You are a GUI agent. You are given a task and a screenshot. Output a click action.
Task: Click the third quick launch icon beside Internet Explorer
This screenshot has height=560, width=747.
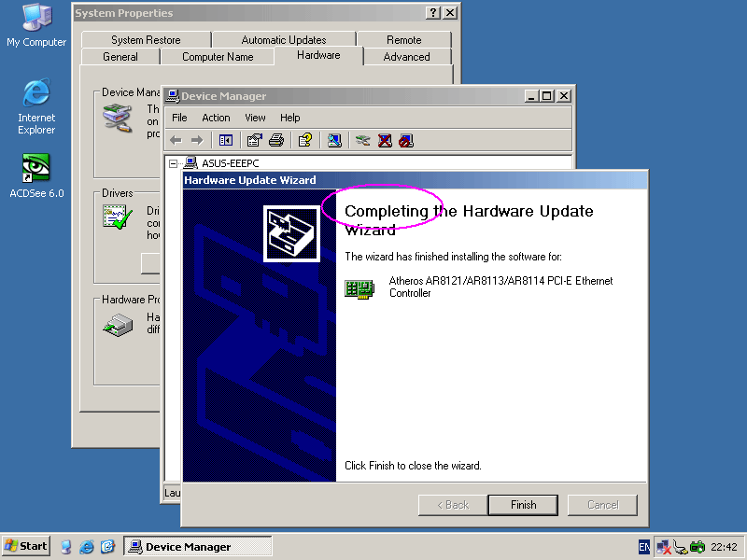(x=107, y=546)
